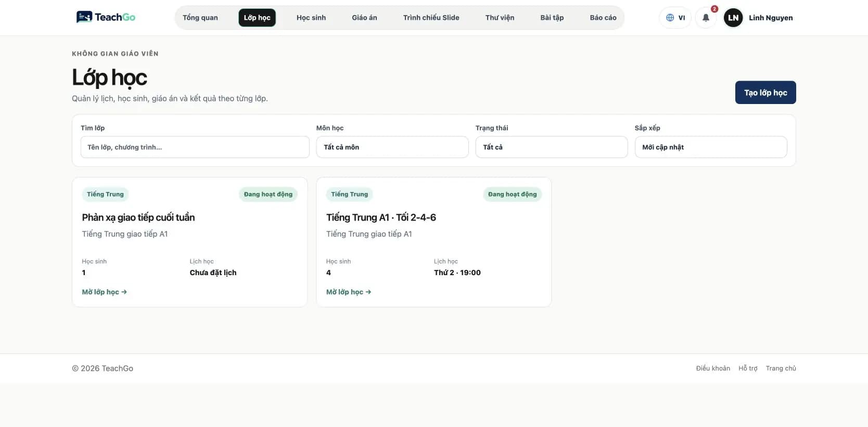This screenshot has width=868, height=427.
Task: Click the Chưa đặt lịch schedule text
Action: (213, 273)
